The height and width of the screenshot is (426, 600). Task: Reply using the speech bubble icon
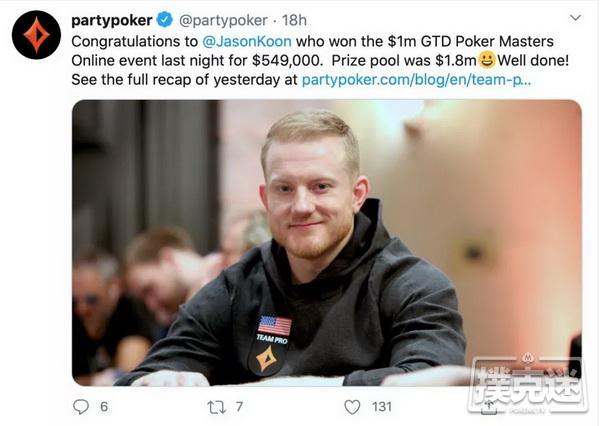[81, 406]
